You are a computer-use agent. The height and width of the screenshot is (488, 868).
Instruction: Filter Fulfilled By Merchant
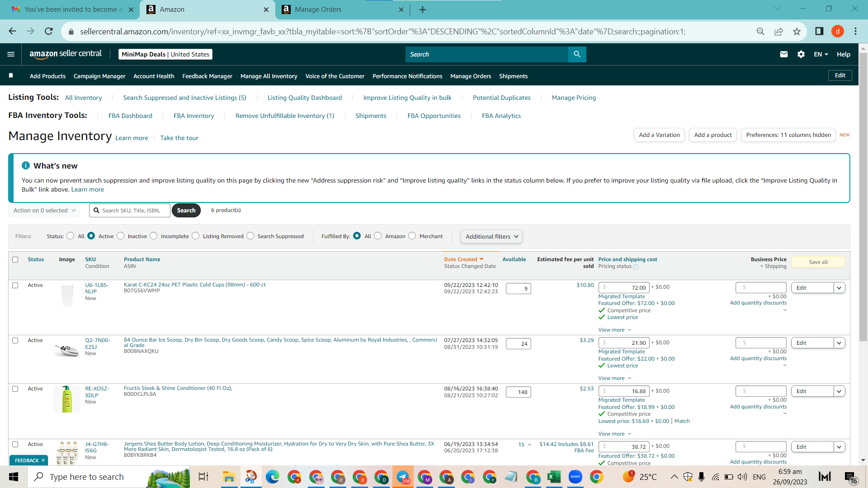coord(412,236)
